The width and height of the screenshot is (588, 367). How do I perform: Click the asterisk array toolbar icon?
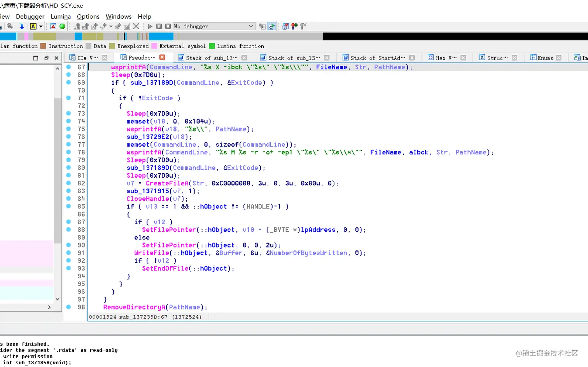[118, 26]
